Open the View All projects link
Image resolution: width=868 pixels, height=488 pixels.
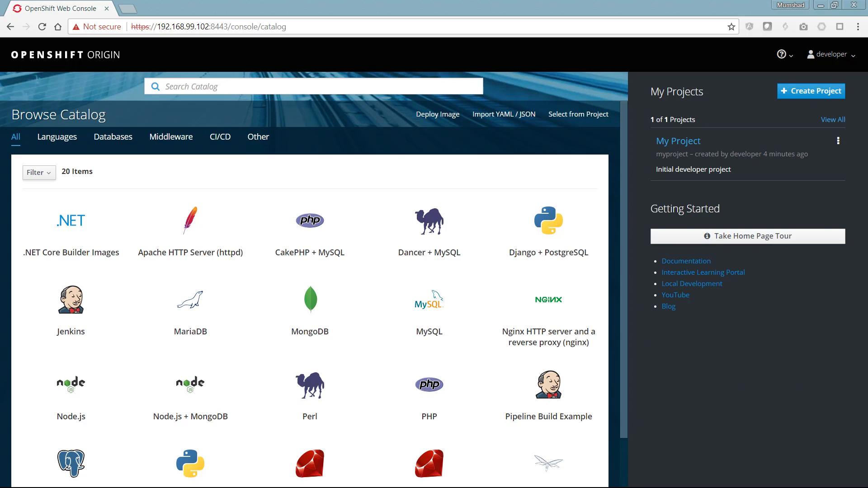[x=833, y=119]
